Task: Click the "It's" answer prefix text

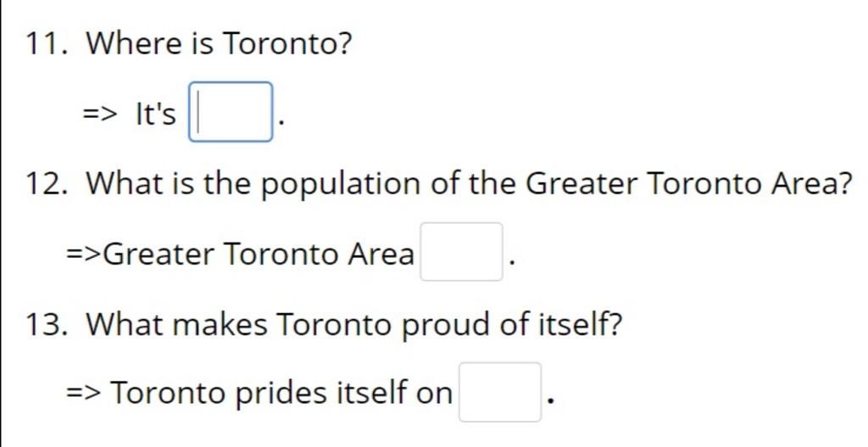Action: pos(156,115)
